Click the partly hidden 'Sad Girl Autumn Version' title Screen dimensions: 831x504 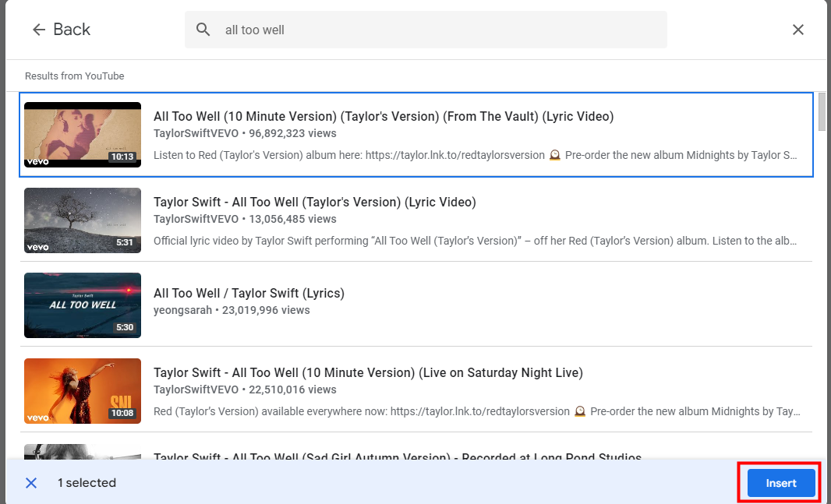tap(398, 455)
